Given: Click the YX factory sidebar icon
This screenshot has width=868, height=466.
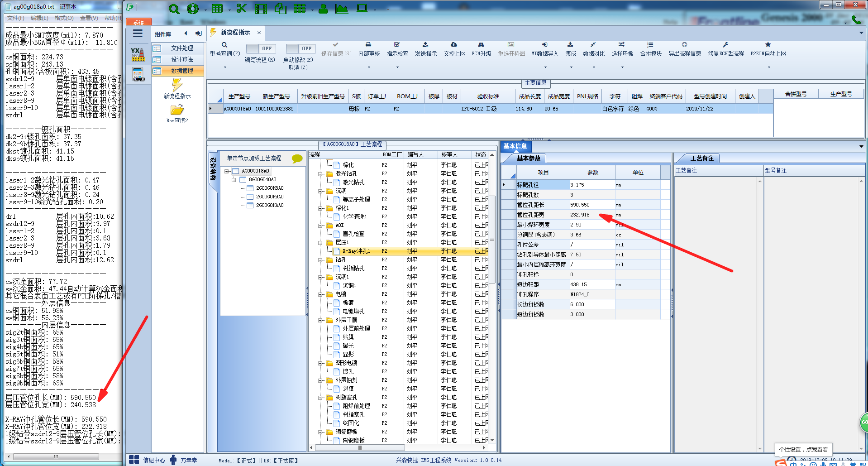Looking at the screenshot, I should (138, 54).
